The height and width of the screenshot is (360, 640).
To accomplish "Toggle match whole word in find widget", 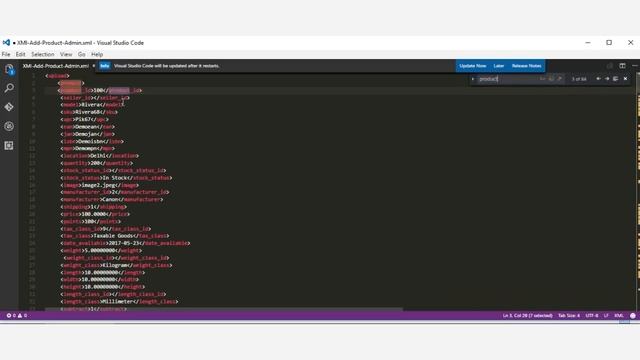I will [551, 79].
